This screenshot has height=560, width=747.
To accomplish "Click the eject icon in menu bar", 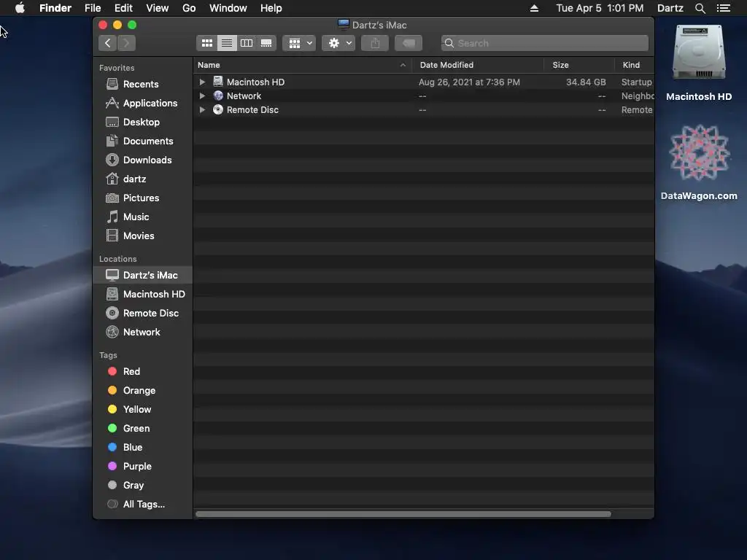I will [x=534, y=8].
